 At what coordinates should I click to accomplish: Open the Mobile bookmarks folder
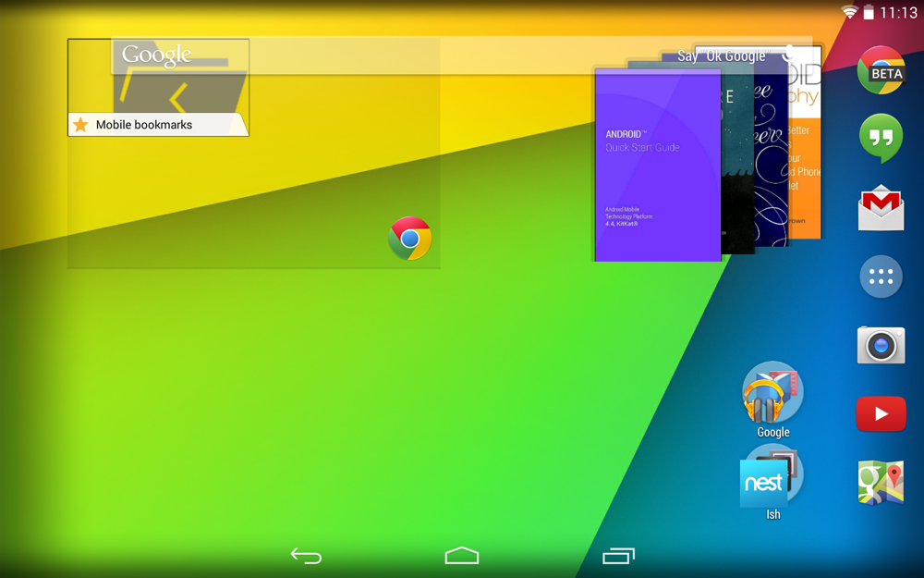point(159,87)
